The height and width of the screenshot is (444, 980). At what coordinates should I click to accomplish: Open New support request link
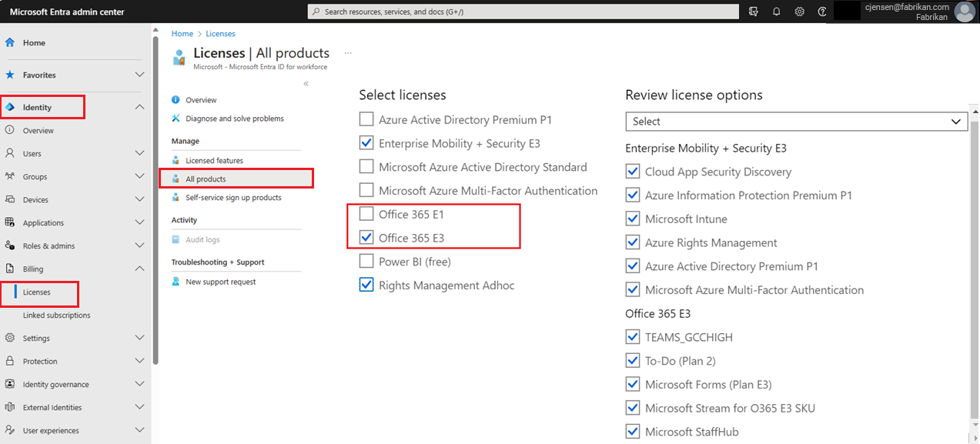[220, 282]
